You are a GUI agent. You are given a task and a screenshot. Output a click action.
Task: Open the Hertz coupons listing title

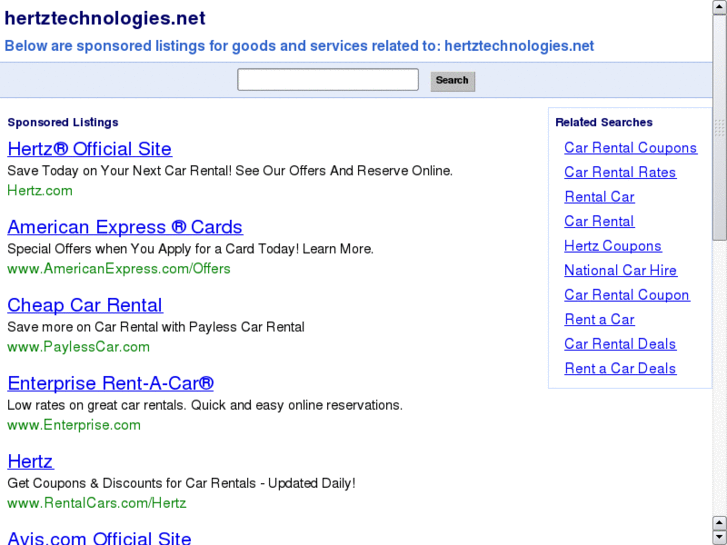coord(30,461)
